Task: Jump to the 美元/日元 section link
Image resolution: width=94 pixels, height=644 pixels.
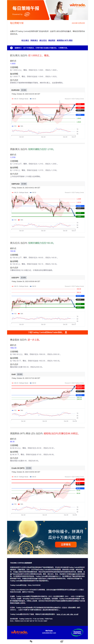Action: 43,40
